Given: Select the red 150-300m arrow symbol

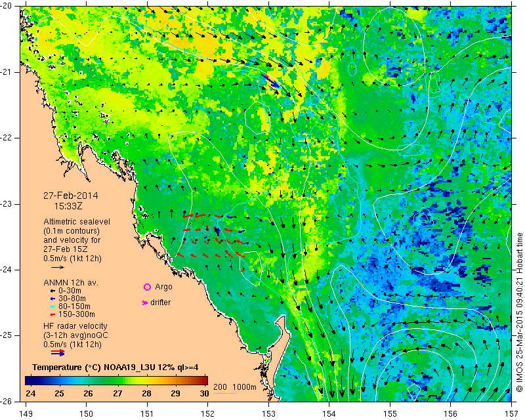Looking at the screenshot, I should (x=52, y=314).
